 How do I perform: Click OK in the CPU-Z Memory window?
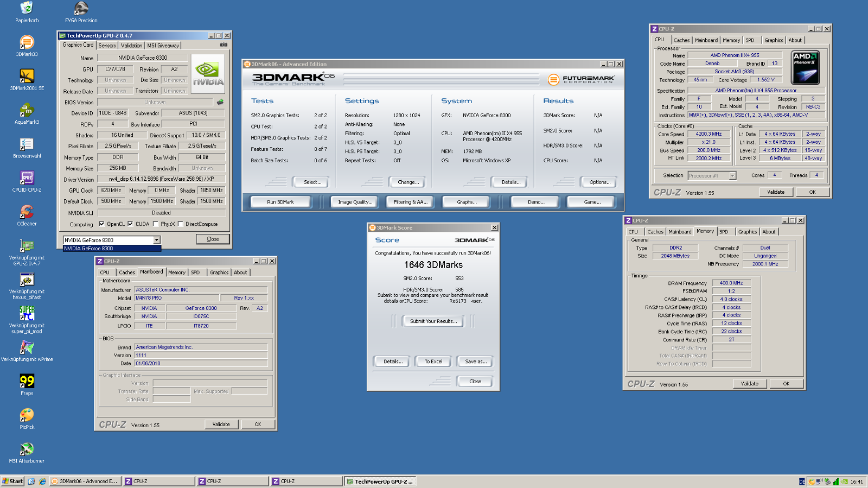coord(786,384)
